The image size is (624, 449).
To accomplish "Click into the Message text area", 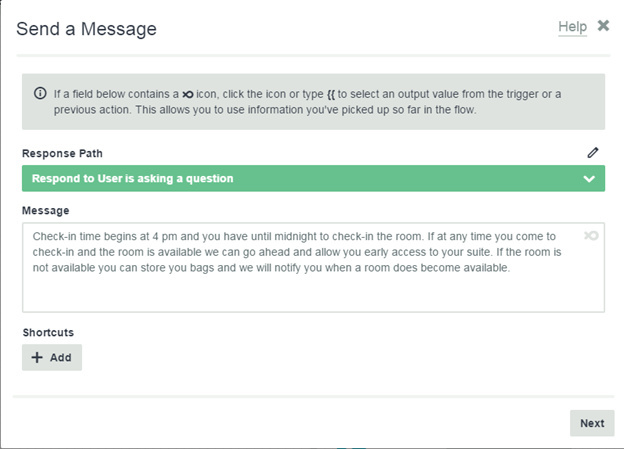I will (x=313, y=267).
